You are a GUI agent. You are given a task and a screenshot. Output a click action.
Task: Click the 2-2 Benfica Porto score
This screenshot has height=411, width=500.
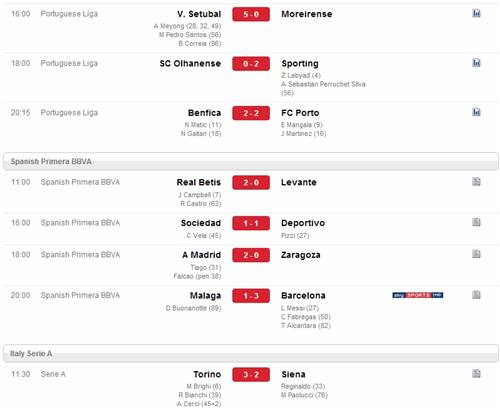251,113
